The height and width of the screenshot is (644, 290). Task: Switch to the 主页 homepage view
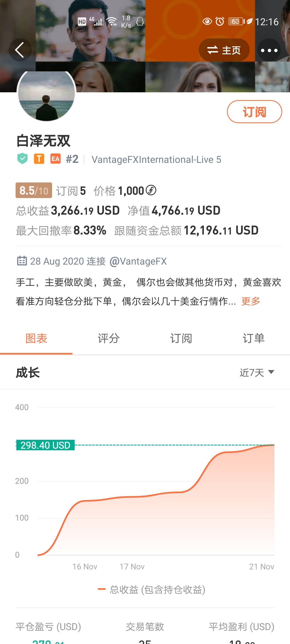pos(224,50)
